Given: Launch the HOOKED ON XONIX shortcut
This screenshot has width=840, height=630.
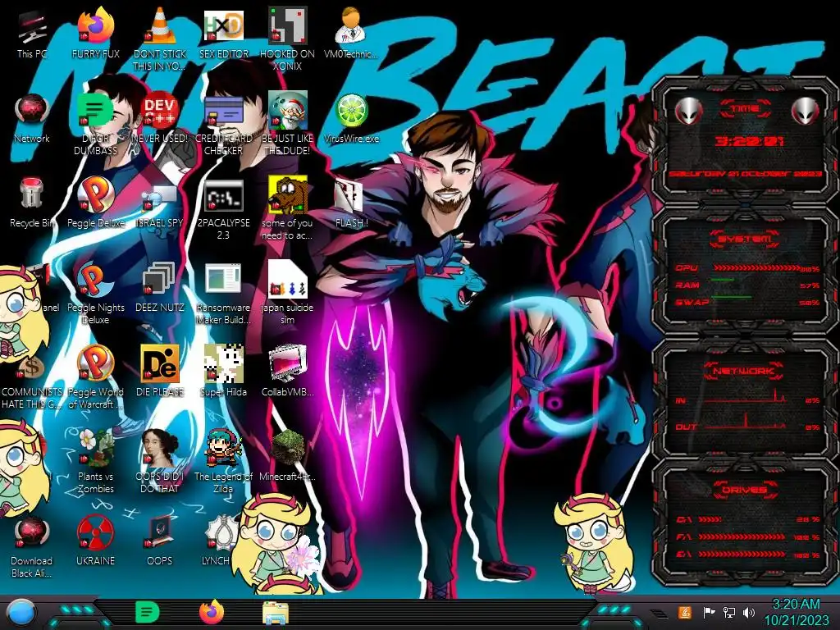Looking at the screenshot, I should (x=288, y=39).
